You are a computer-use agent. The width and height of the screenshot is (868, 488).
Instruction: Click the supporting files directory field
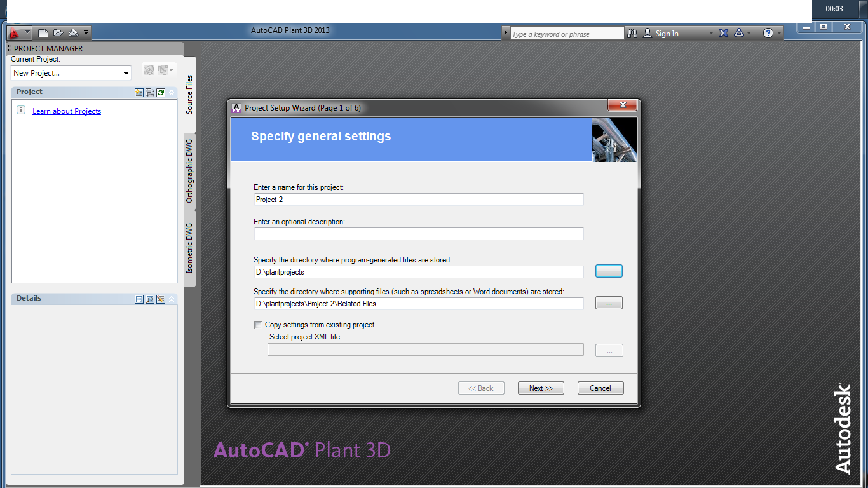pyautogui.click(x=419, y=304)
